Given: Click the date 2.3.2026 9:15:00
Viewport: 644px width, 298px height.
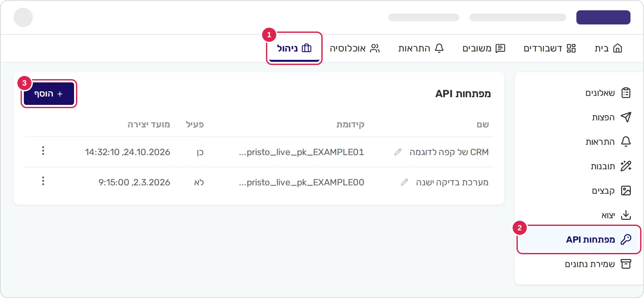Looking at the screenshot, I should [134, 182].
